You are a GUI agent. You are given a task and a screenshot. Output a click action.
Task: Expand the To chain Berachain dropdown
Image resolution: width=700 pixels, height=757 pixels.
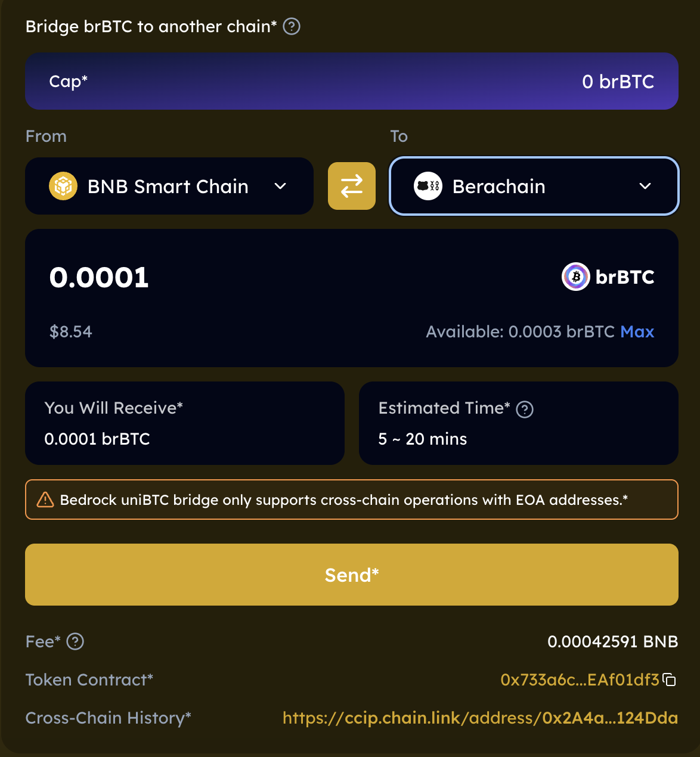tap(534, 186)
